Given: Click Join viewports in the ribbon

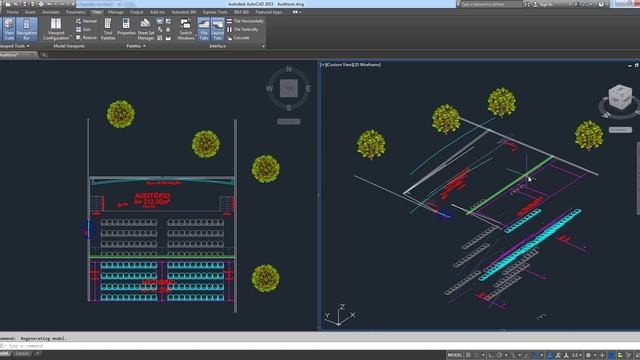Looking at the screenshot, I should [84, 29].
